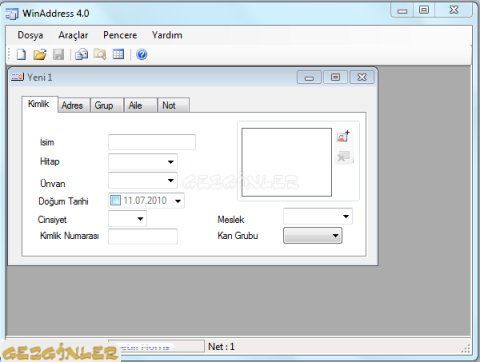The height and width of the screenshot is (362, 480).
Task: Click the remove photo icon below add photo
Action: 343,156
